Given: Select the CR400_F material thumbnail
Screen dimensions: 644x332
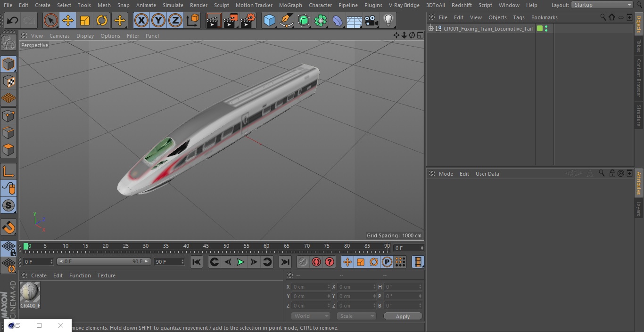Looking at the screenshot, I should pyautogui.click(x=30, y=295).
